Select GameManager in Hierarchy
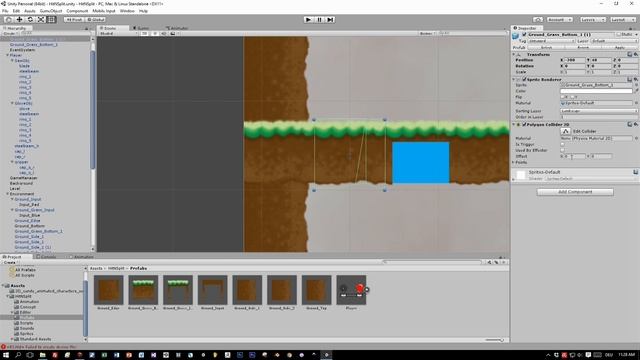The height and width of the screenshot is (360, 640). [23, 178]
